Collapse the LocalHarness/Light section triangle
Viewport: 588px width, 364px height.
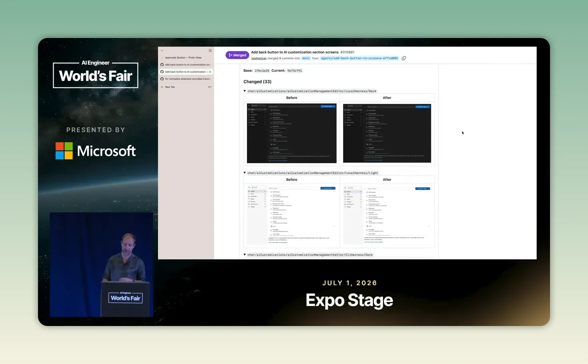[x=245, y=173]
